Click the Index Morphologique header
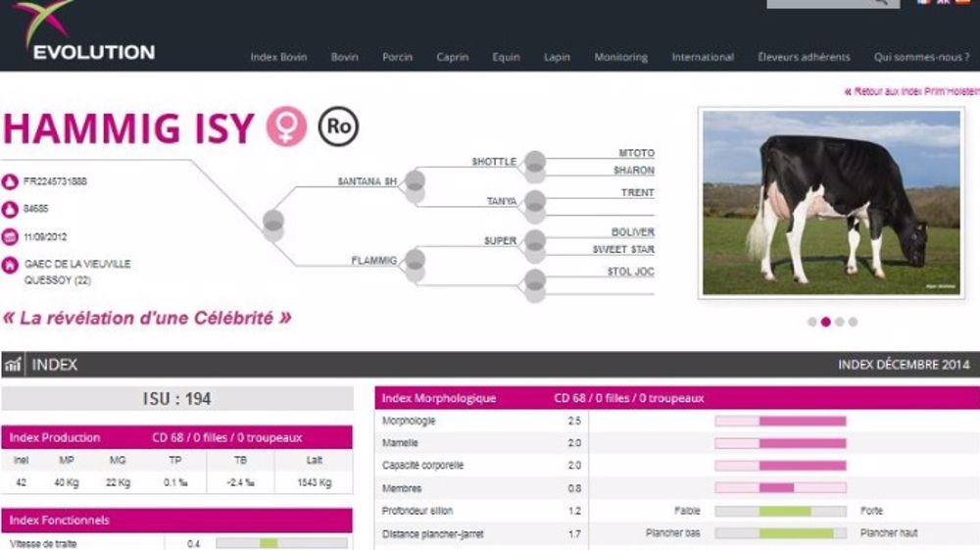The width and height of the screenshot is (980, 550). click(x=677, y=398)
